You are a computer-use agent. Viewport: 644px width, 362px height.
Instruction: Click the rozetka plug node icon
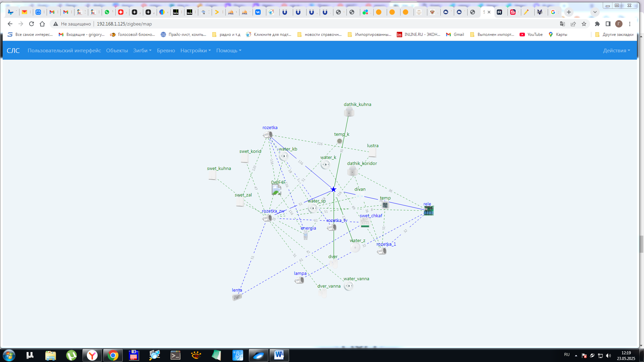coord(268,135)
